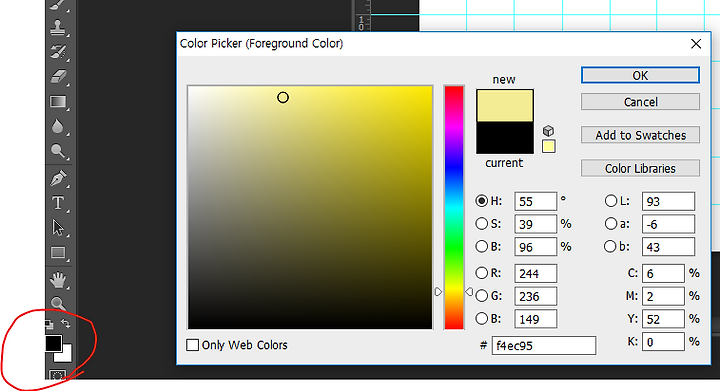720x391 pixels.
Task: Select the Hand tool
Action: point(58,279)
